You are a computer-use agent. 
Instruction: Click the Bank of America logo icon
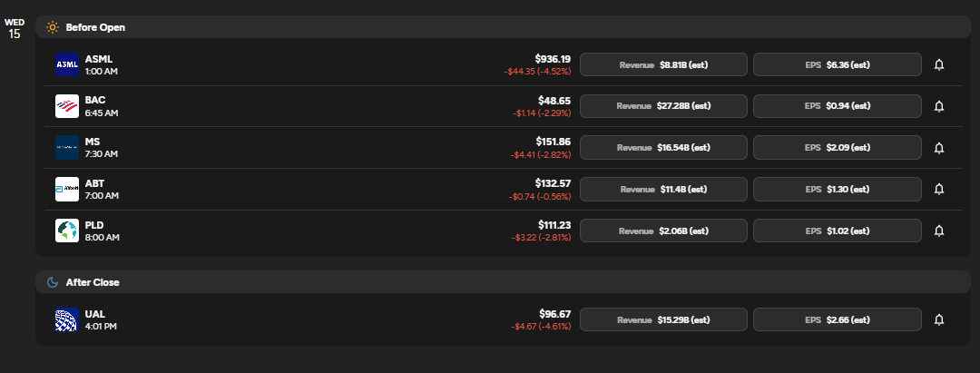67,106
